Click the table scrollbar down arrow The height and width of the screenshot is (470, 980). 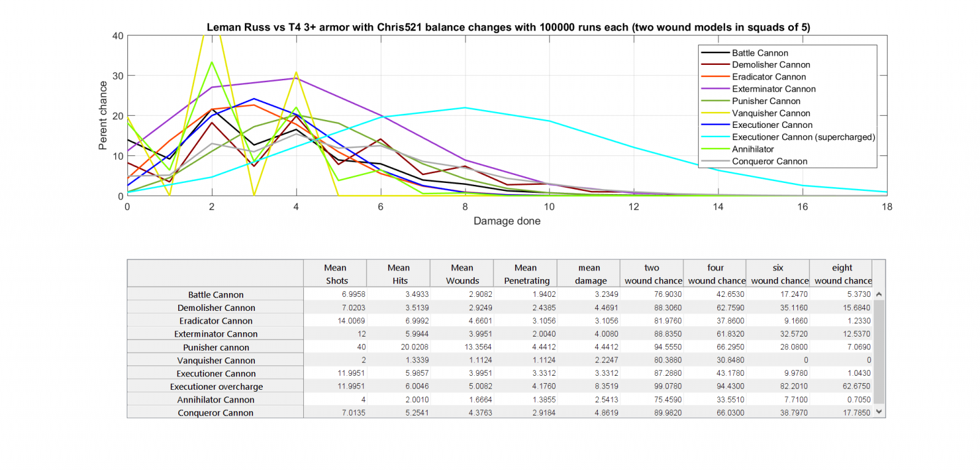(879, 412)
